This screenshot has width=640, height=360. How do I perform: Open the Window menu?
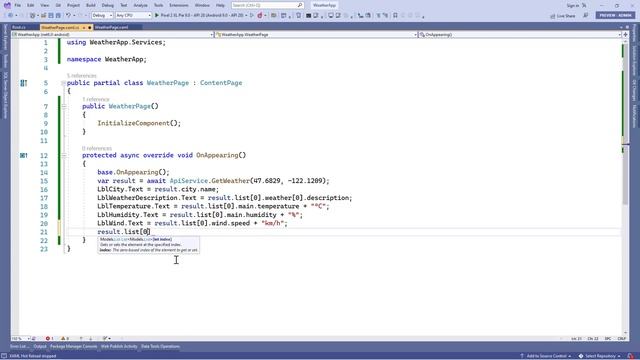coord(202,5)
